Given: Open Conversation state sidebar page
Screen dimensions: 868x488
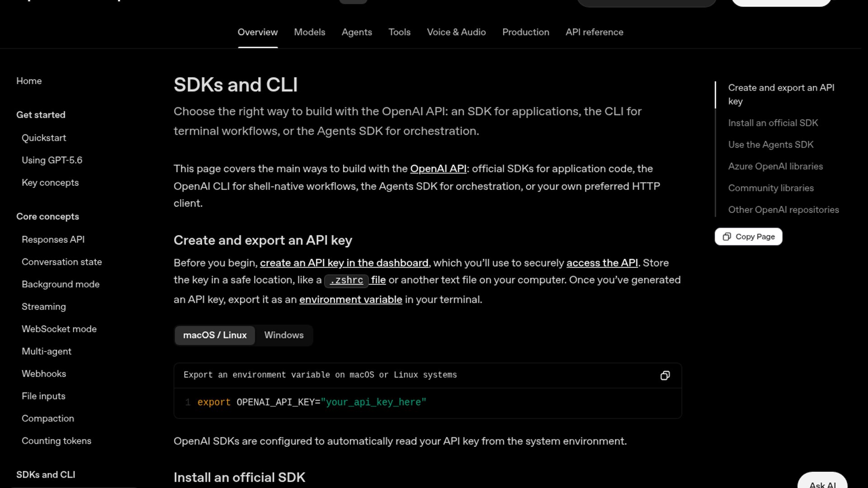Looking at the screenshot, I should 62,262.
